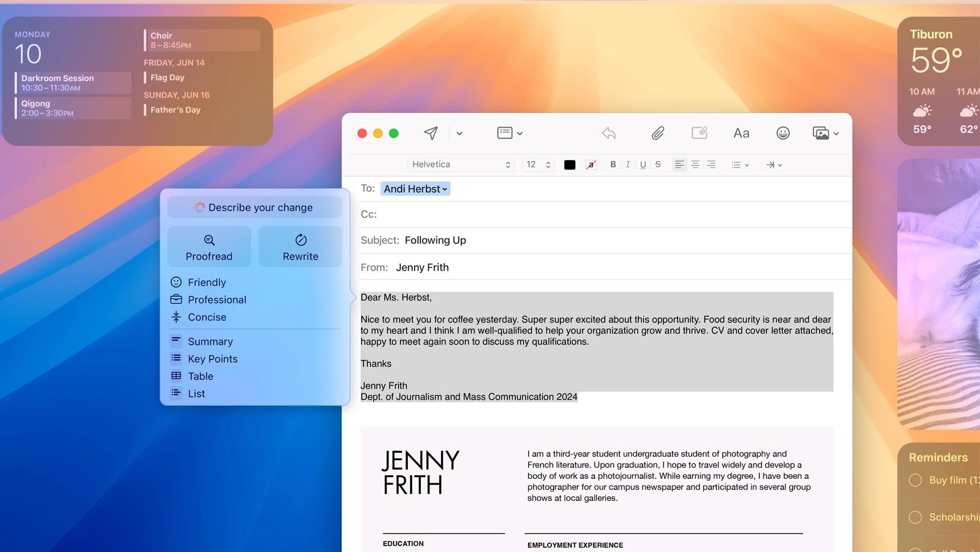Toggle bold formatting
Image resolution: width=980 pixels, height=552 pixels.
613,164
